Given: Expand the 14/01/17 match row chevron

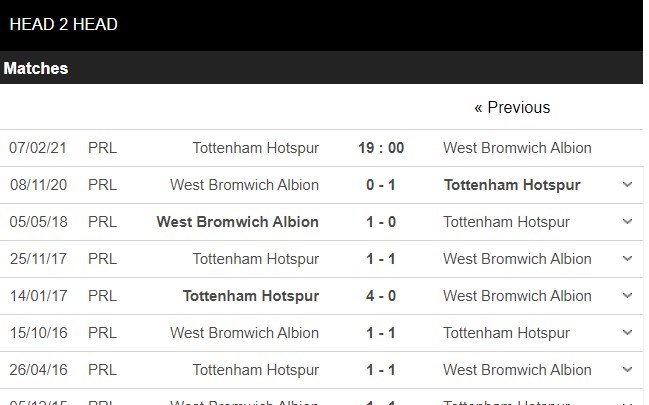Looking at the screenshot, I should [627, 296].
